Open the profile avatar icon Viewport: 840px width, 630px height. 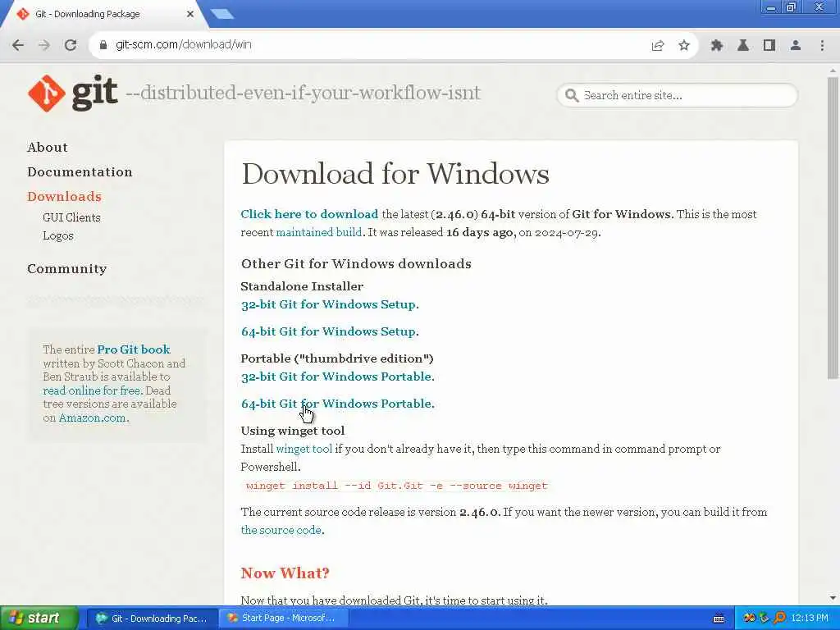click(796, 46)
